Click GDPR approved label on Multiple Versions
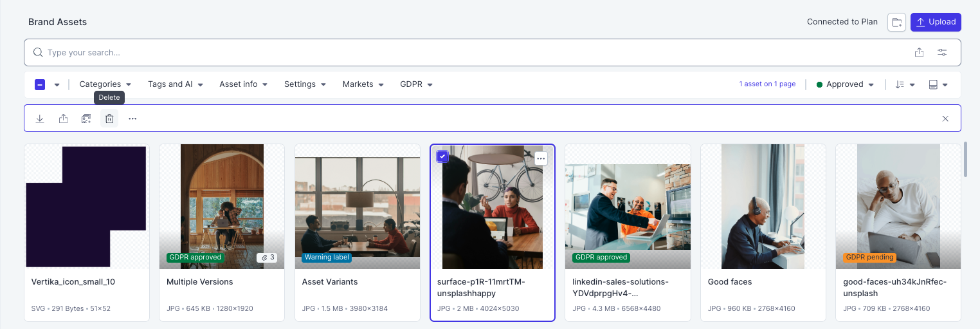This screenshot has height=329, width=980. point(195,258)
